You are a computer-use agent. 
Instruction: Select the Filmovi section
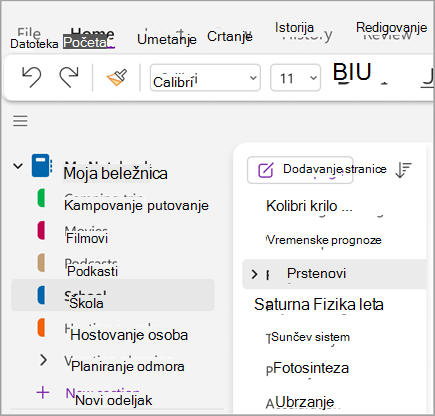point(87,238)
